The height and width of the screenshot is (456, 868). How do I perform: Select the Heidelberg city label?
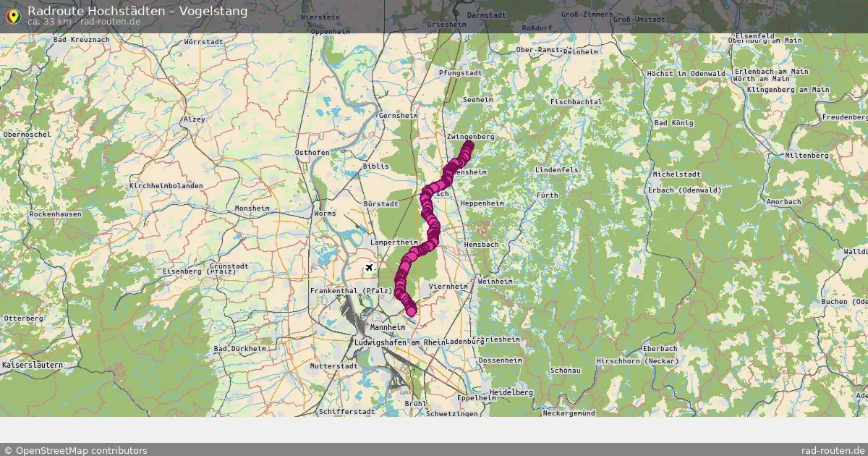(511, 392)
